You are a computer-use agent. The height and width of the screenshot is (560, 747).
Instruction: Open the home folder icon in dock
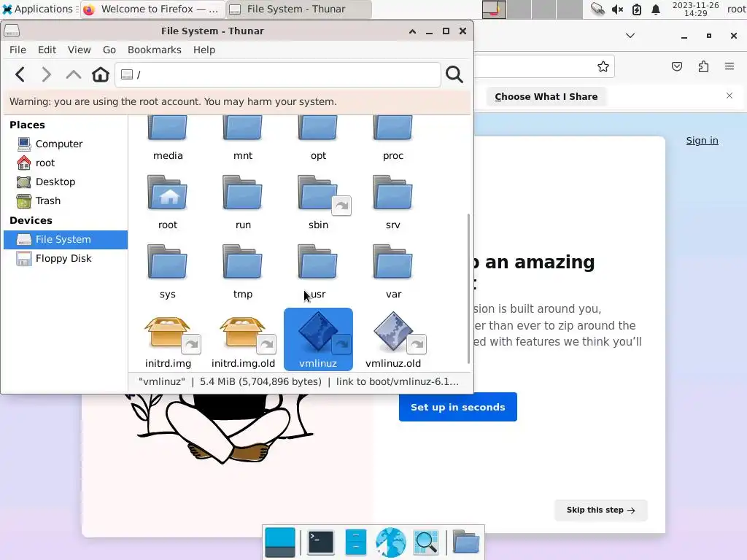click(466, 542)
